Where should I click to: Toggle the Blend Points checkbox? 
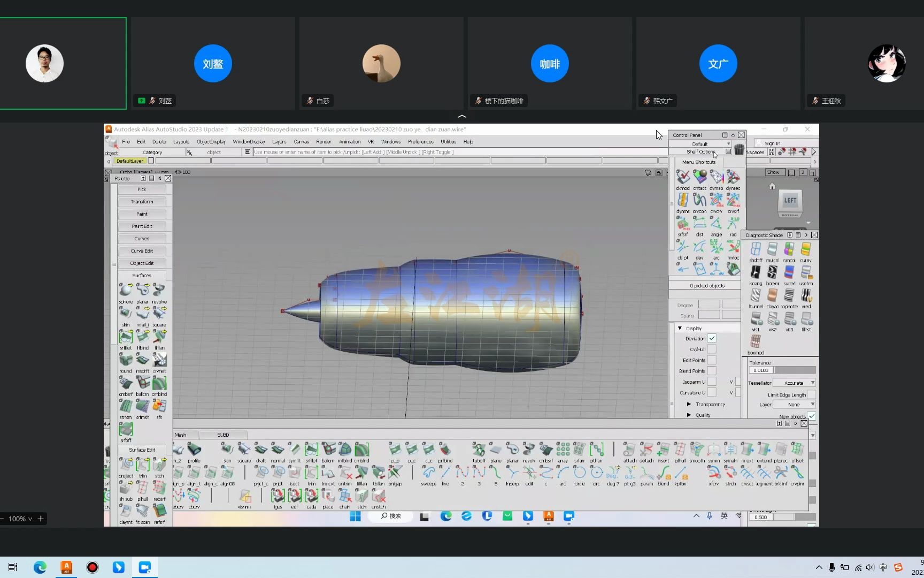(712, 371)
